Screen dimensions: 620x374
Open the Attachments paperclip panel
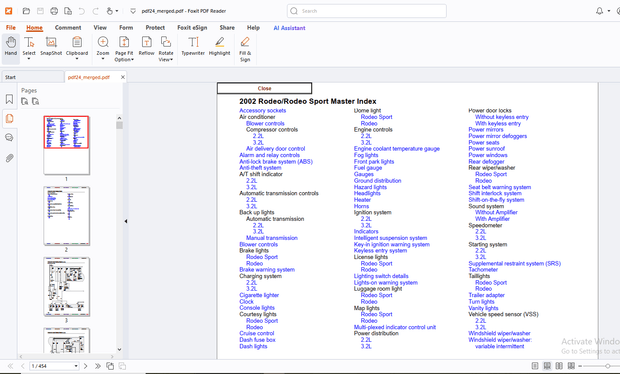9,158
